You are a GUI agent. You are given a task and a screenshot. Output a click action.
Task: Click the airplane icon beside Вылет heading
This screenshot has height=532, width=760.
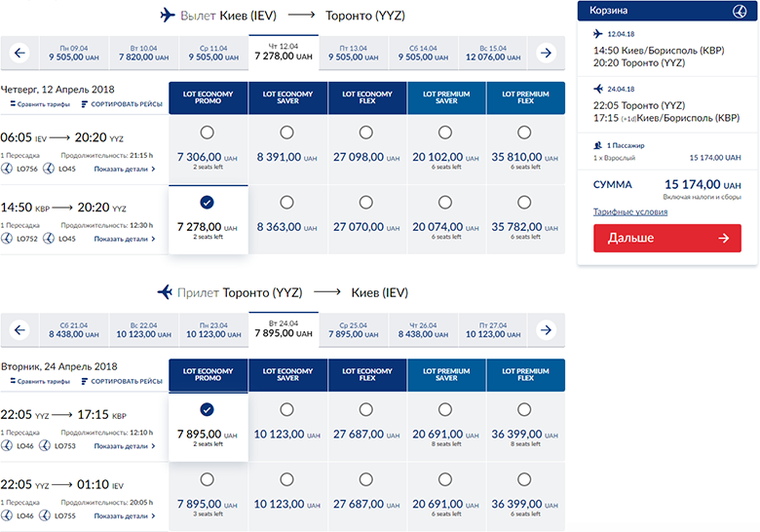click(167, 15)
